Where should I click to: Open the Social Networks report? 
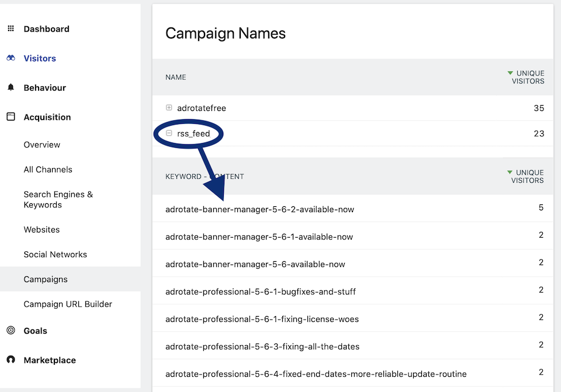click(55, 254)
